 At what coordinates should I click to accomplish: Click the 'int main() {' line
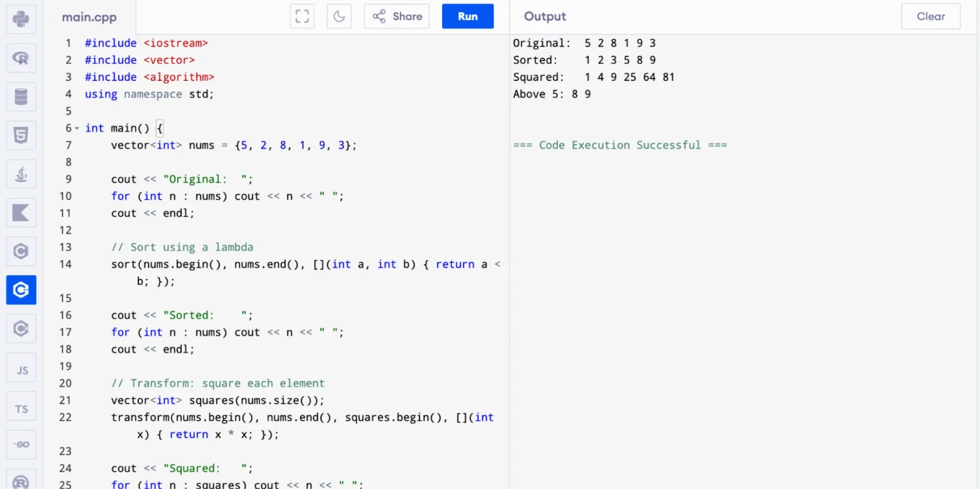(x=124, y=128)
